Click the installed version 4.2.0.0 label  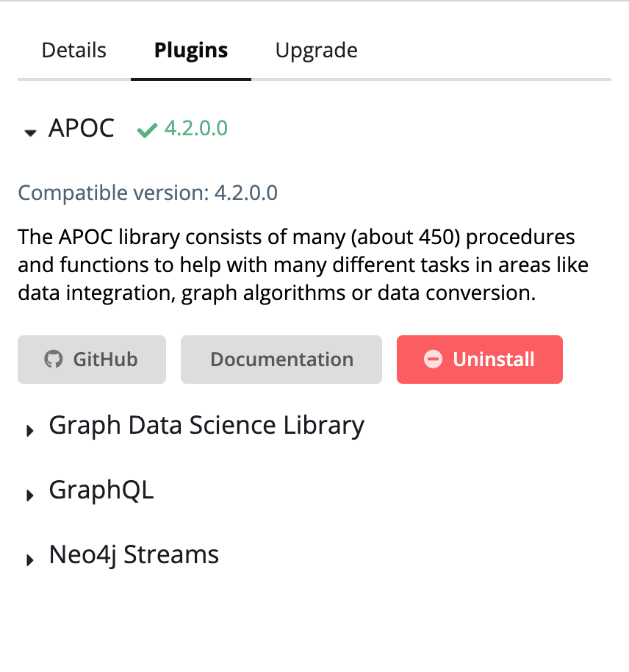[195, 128]
